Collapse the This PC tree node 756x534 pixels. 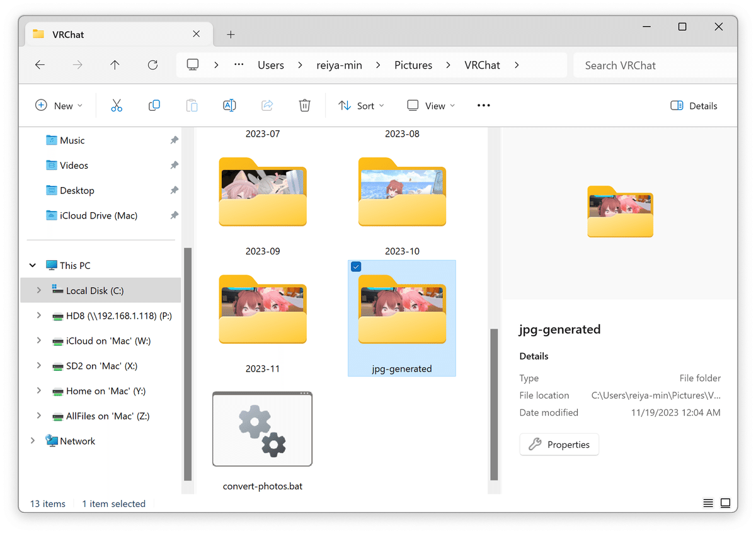tap(33, 266)
